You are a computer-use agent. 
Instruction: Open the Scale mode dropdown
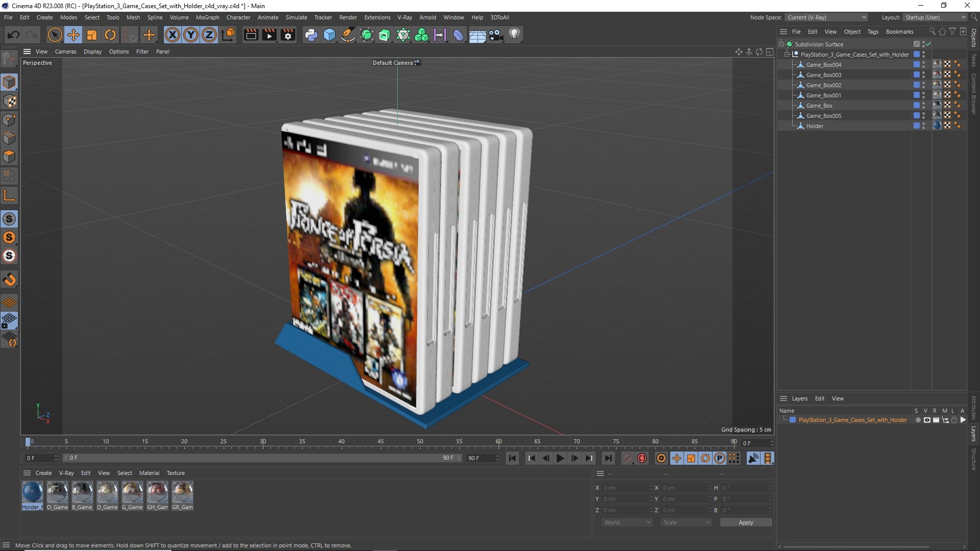[x=686, y=522]
